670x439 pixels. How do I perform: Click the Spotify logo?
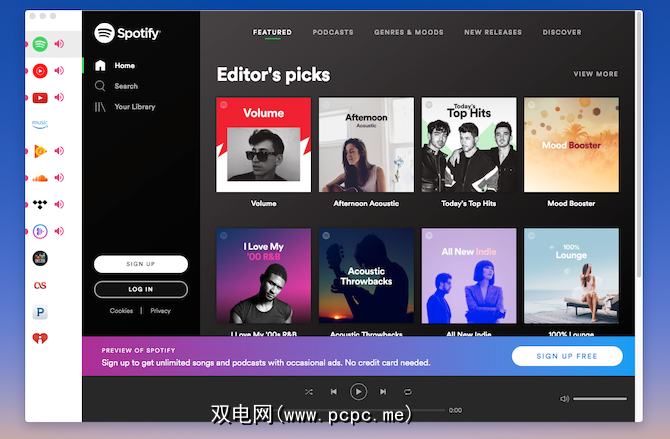coord(127,33)
